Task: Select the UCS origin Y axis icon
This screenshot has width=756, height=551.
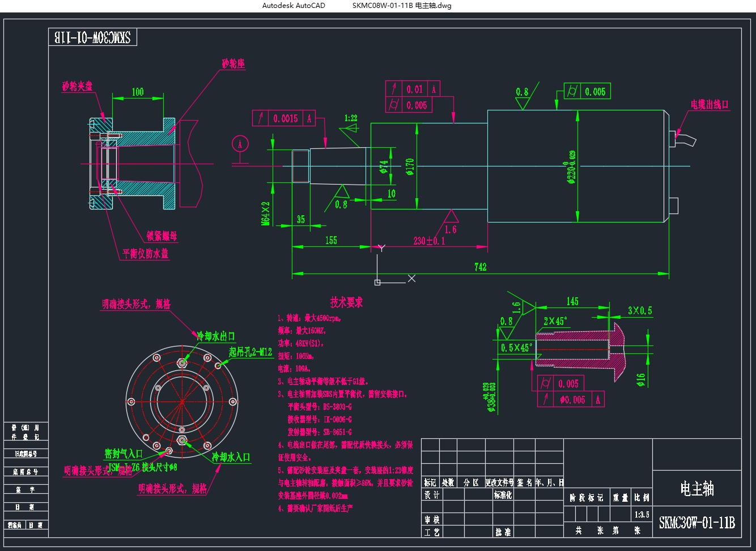Action: [x=381, y=248]
